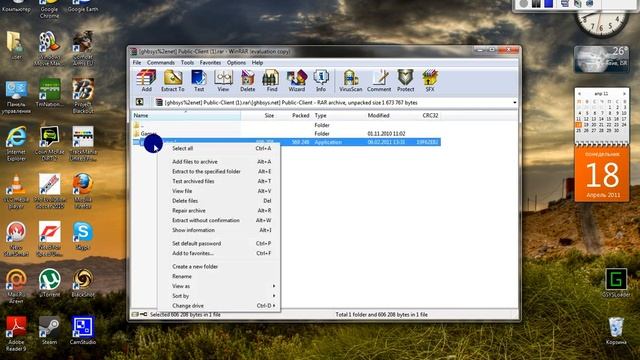
Task: Choose View file in context menu
Action: pyautogui.click(x=219, y=191)
